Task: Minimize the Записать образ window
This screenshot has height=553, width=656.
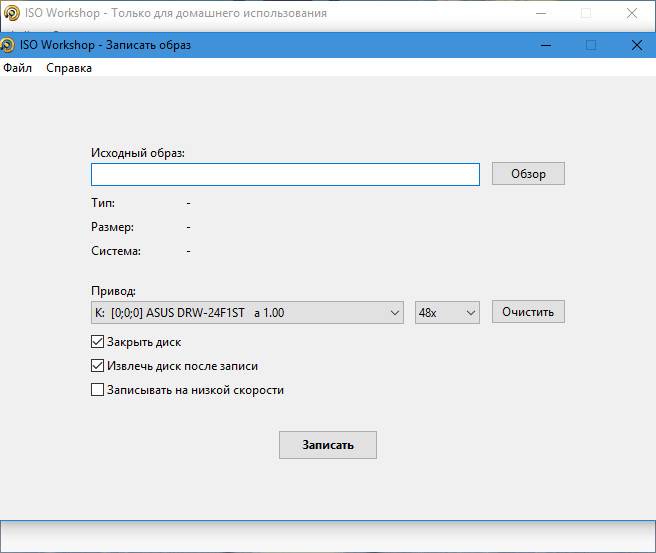Action: point(546,45)
